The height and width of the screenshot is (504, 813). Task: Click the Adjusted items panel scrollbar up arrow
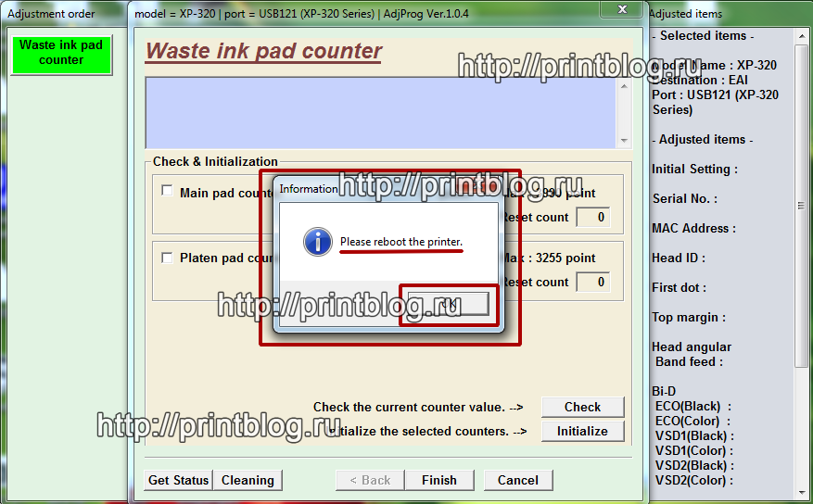pyautogui.click(x=801, y=35)
